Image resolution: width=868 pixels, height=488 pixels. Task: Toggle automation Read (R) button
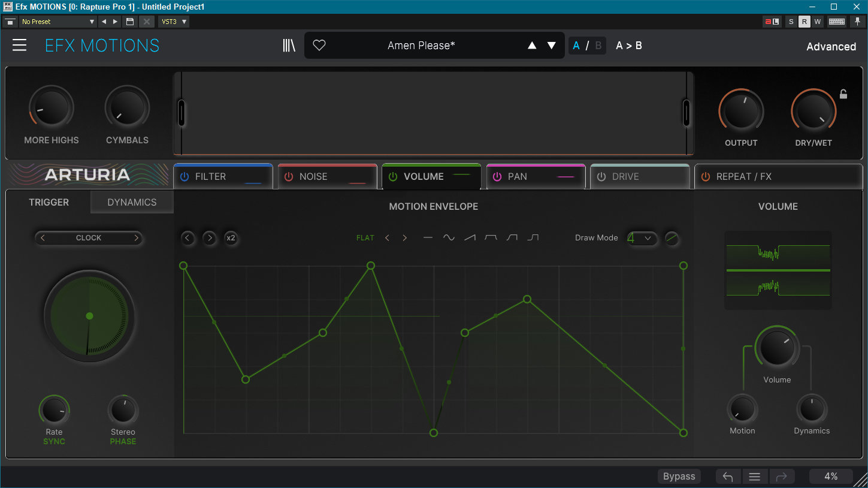coord(805,22)
